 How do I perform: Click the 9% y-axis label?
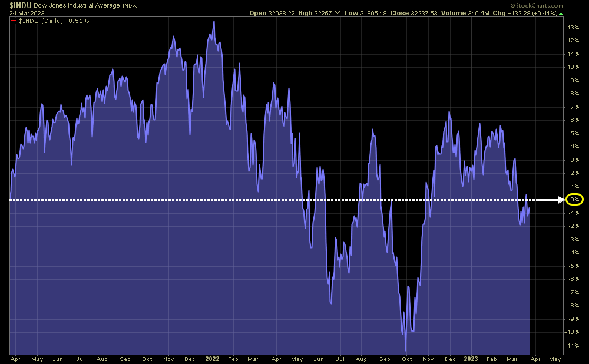click(x=574, y=80)
